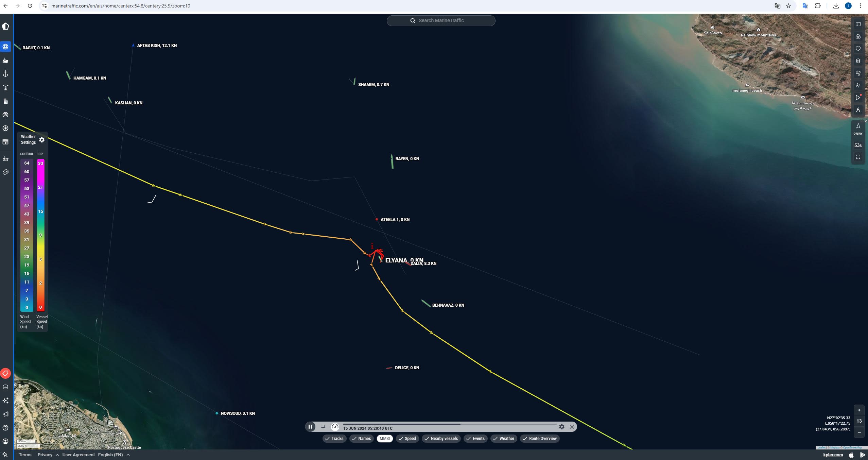Open the User Agreement link

coord(79,455)
